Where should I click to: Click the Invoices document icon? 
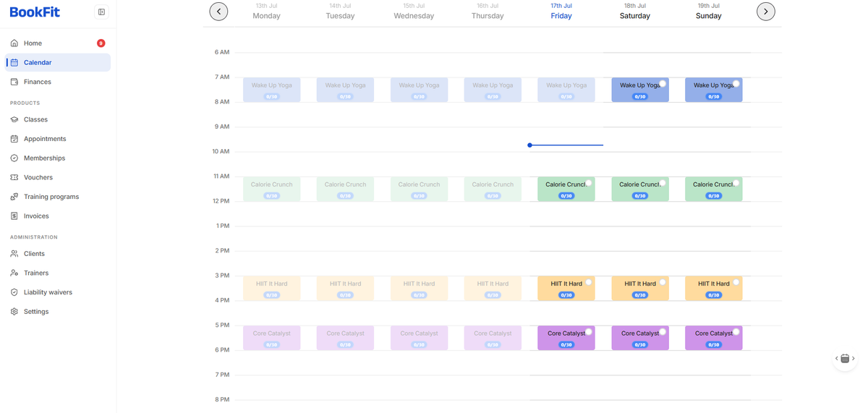[14, 216]
